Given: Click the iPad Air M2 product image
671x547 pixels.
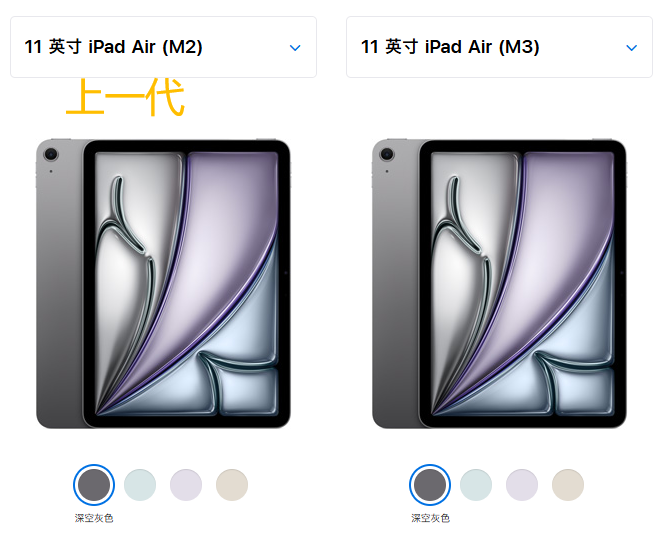Looking at the screenshot, I should click(163, 283).
